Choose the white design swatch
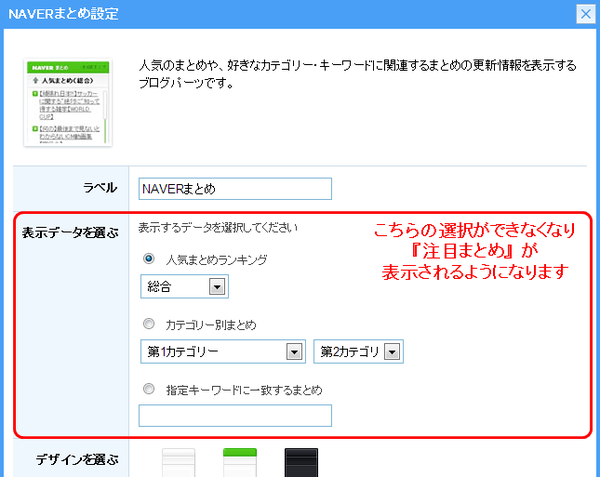Viewport: 600px width, 477px height. pos(178,462)
